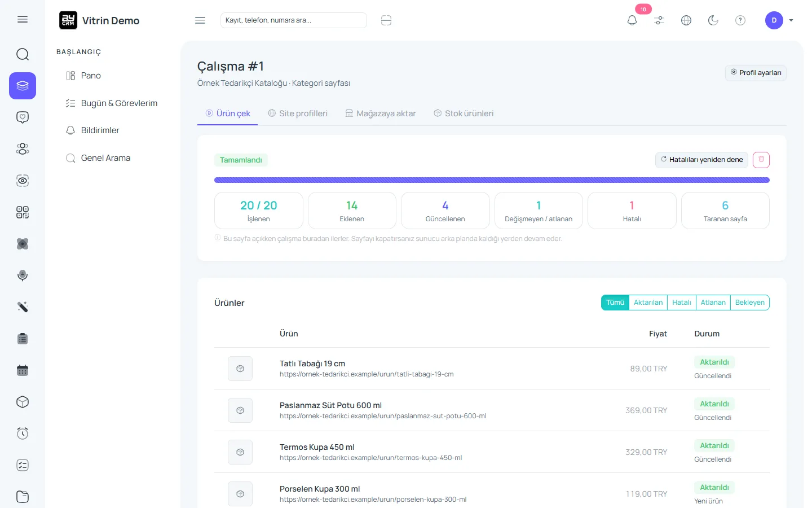Select the Ürün çek tab

pyautogui.click(x=228, y=113)
